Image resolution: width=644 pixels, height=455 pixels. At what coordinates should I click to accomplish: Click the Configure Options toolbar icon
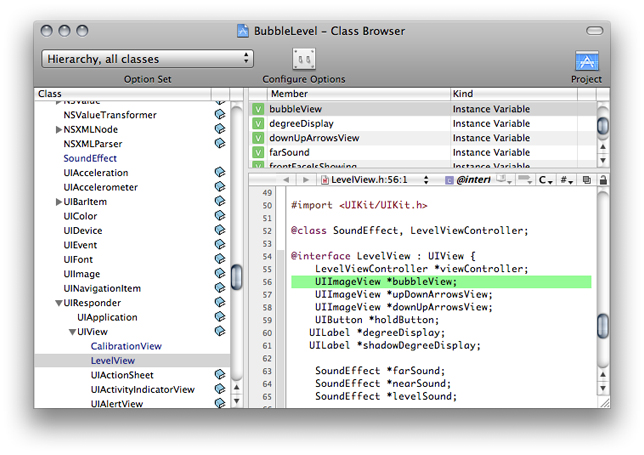coord(303,59)
